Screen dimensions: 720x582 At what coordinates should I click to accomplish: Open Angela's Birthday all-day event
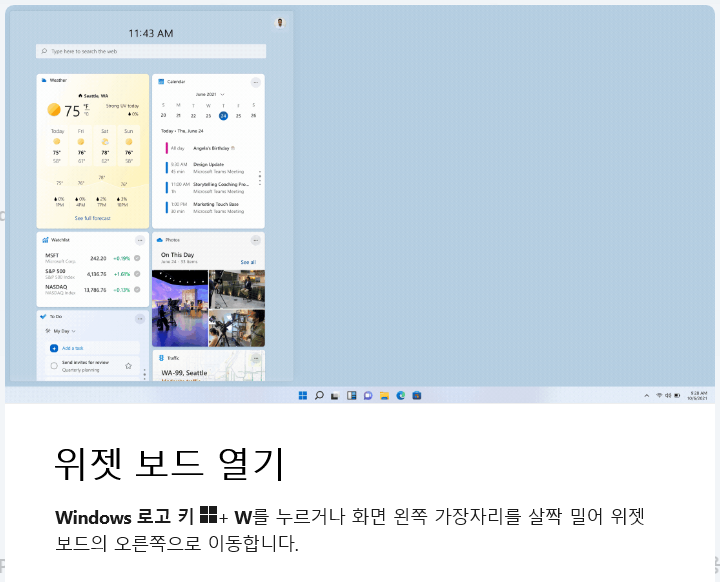click(208, 148)
